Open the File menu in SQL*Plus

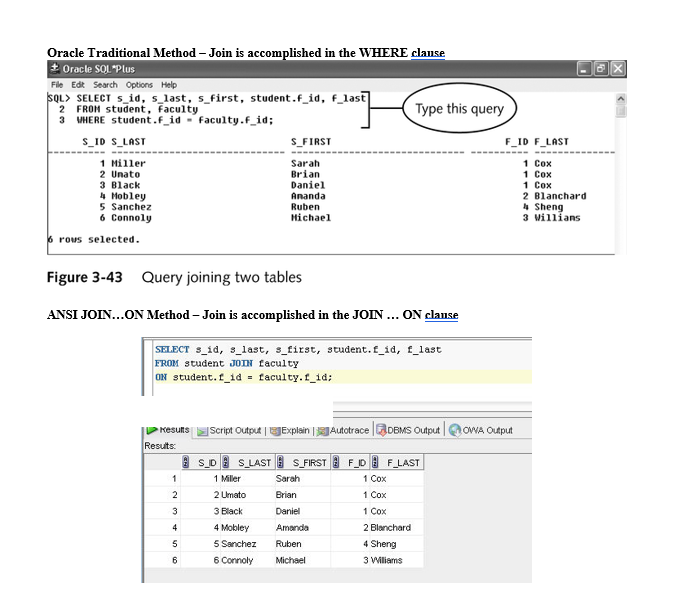(57, 85)
